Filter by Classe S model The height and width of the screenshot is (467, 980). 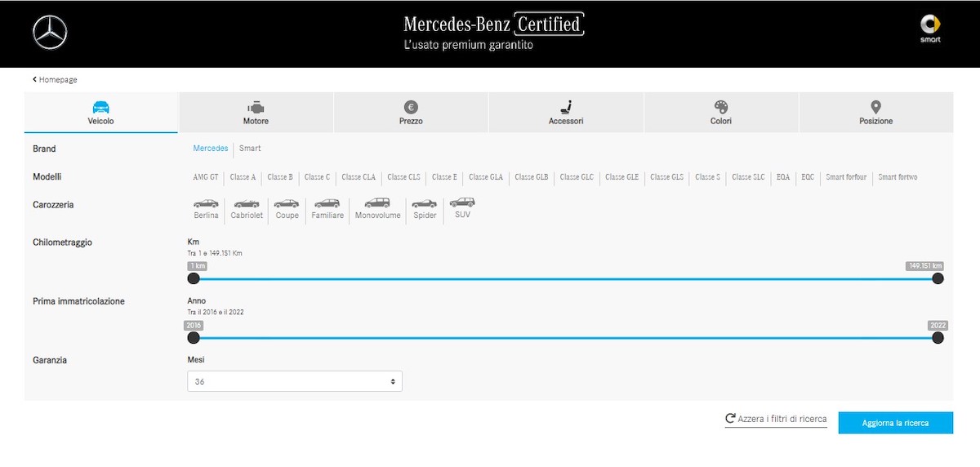point(708,177)
